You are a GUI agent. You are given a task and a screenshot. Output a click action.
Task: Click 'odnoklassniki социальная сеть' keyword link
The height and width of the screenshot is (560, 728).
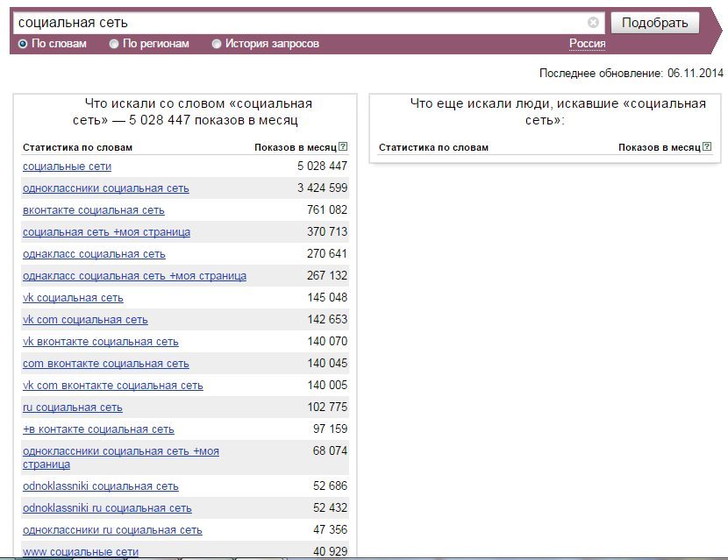pos(101,486)
